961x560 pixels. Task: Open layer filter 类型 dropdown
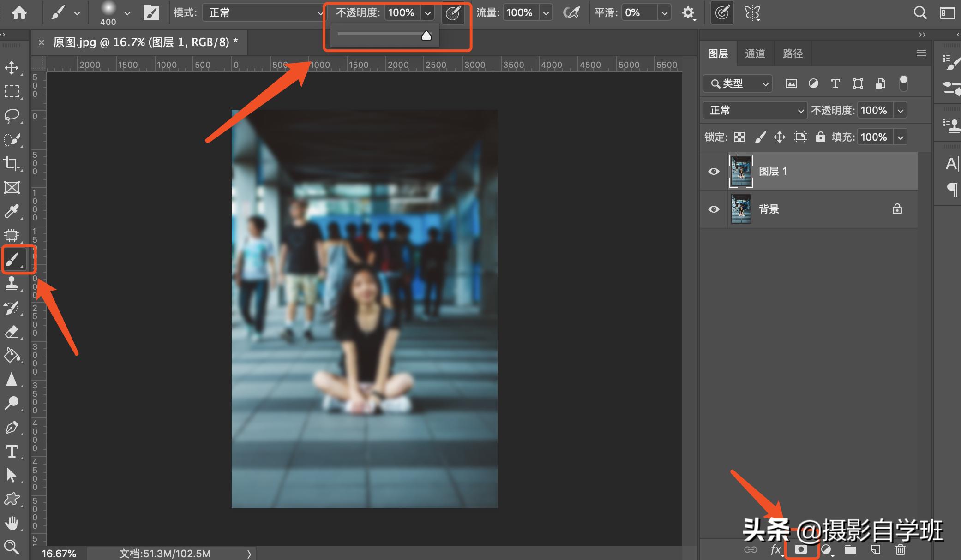(737, 83)
